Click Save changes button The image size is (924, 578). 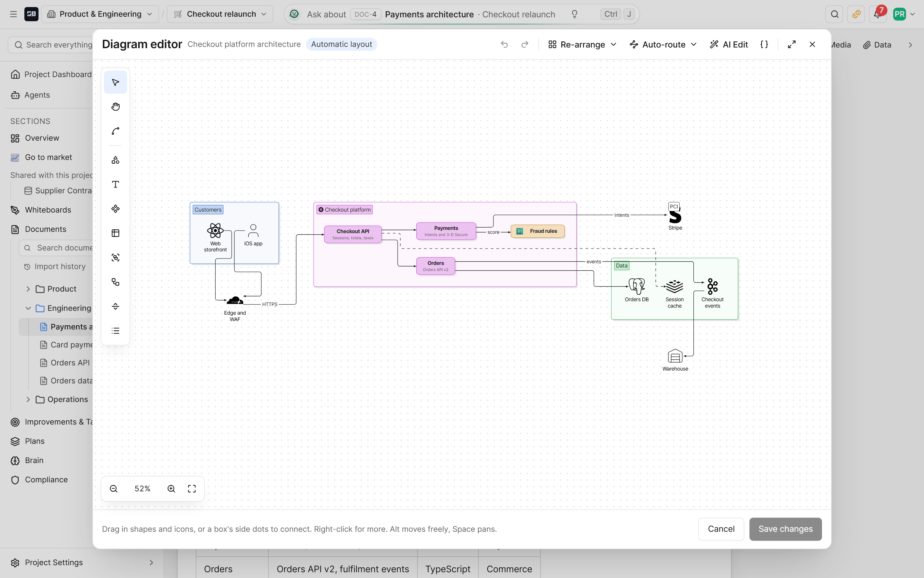[785, 529]
